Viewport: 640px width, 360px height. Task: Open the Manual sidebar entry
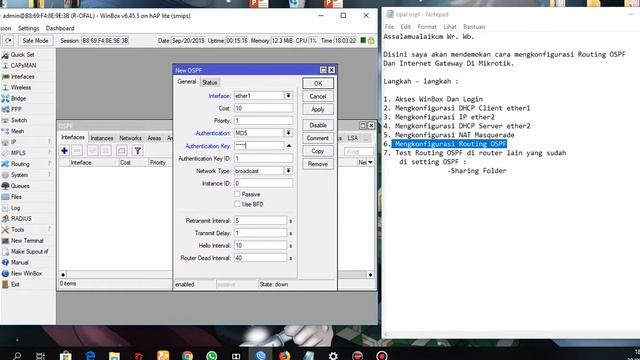pyautogui.click(x=20, y=262)
